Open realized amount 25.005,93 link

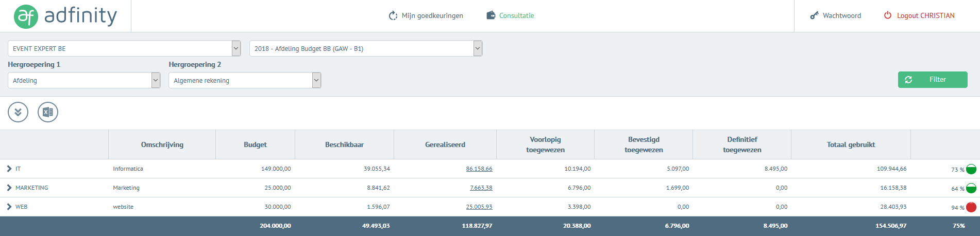click(x=479, y=207)
